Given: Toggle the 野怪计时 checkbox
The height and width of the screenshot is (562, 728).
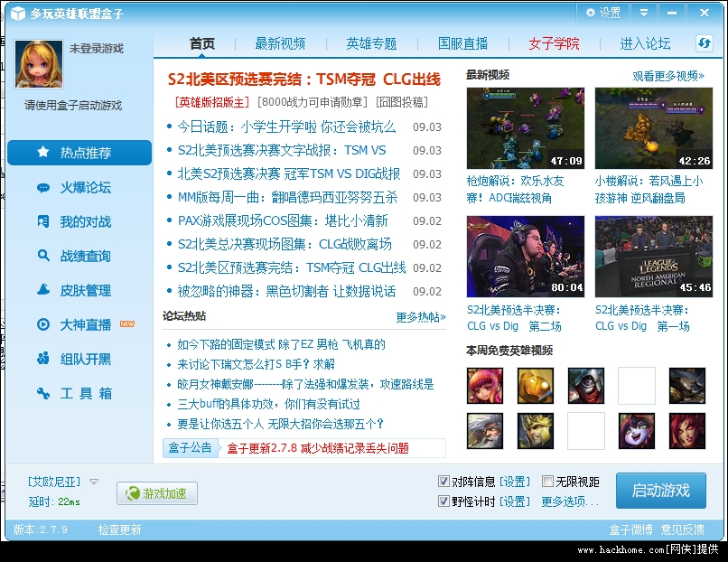Looking at the screenshot, I should [x=443, y=501].
